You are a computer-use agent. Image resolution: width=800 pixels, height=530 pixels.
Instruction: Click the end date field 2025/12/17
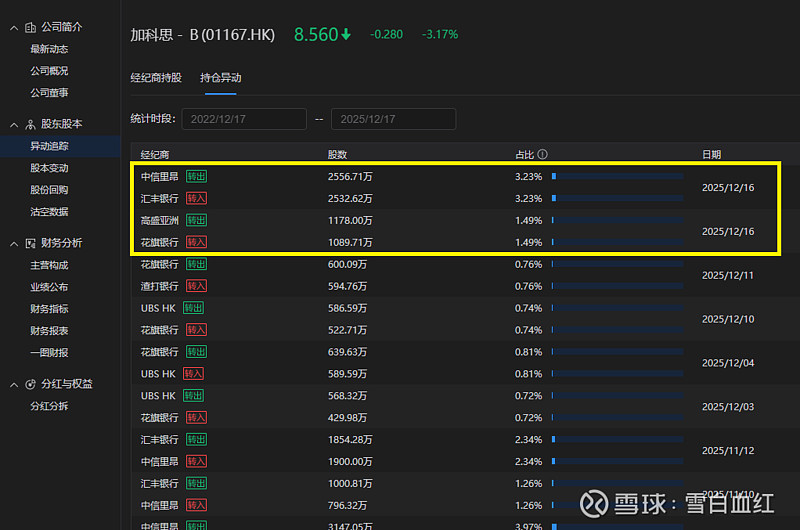tap(393, 119)
